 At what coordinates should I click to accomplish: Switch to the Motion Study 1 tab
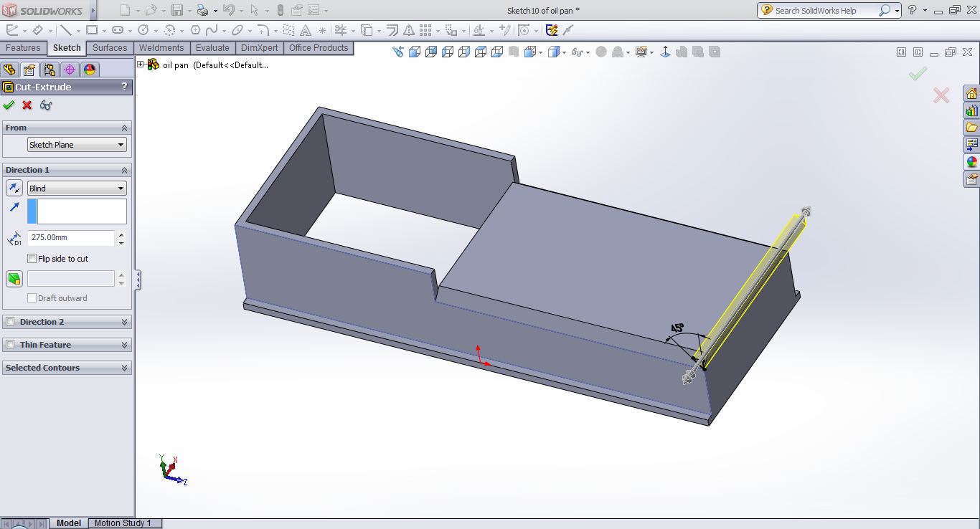click(x=123, y=523)
